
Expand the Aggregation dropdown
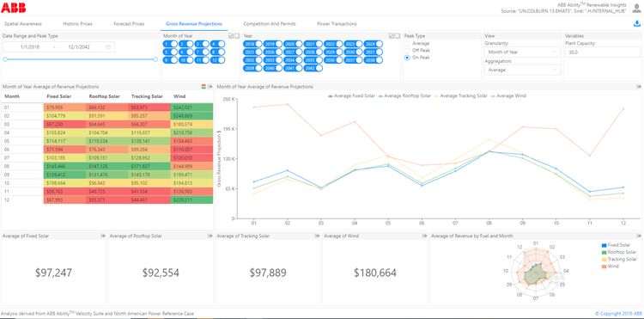click(x=522, y=70)
